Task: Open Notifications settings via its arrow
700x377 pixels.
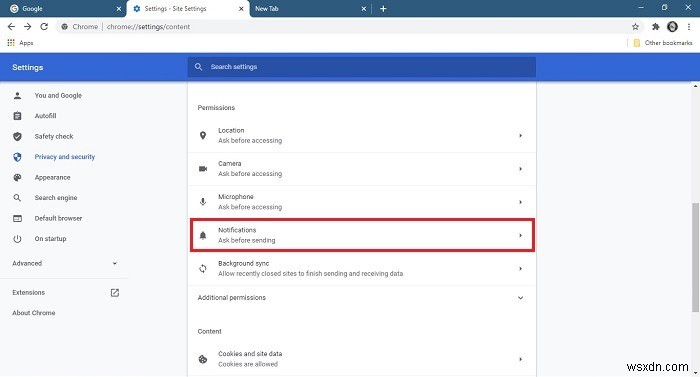Action: tap(521, 235)
